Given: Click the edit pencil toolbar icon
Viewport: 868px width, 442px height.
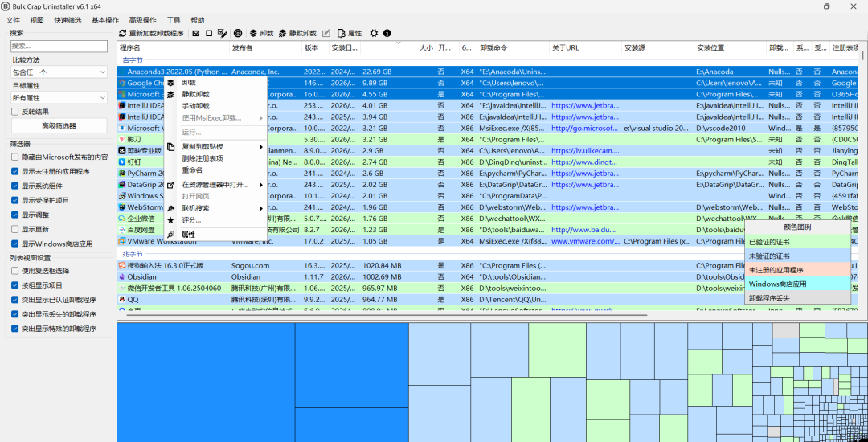Looking at the screenshot, I should click(326, 33).
